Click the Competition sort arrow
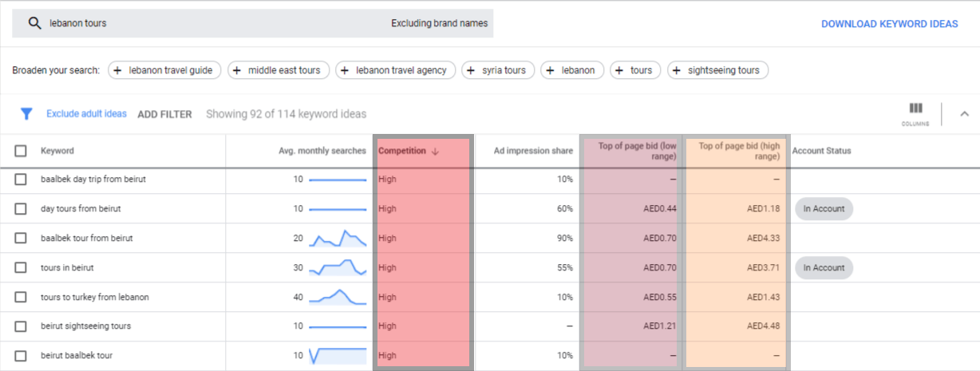This screenshot has width=980, height=371. point(435,152)
